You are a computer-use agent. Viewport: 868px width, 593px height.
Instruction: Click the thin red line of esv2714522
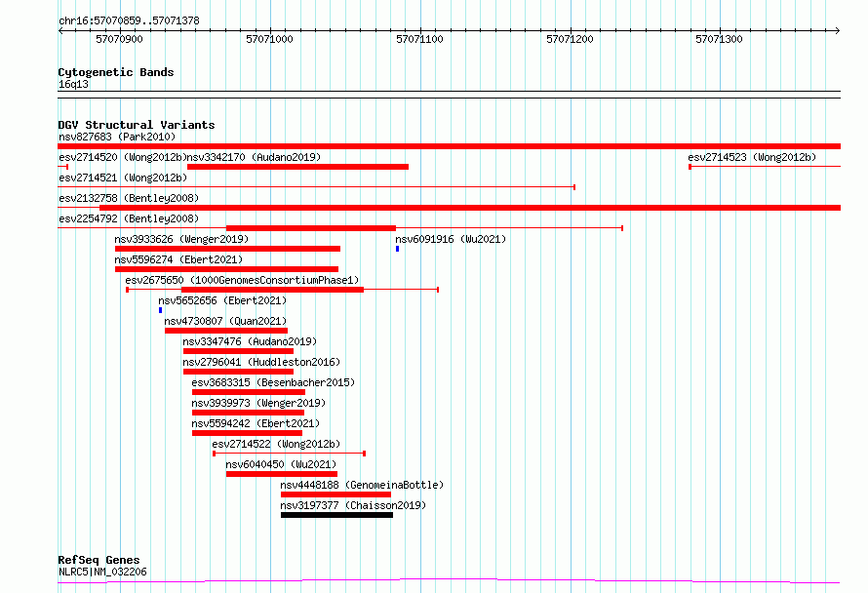point(289,454)
